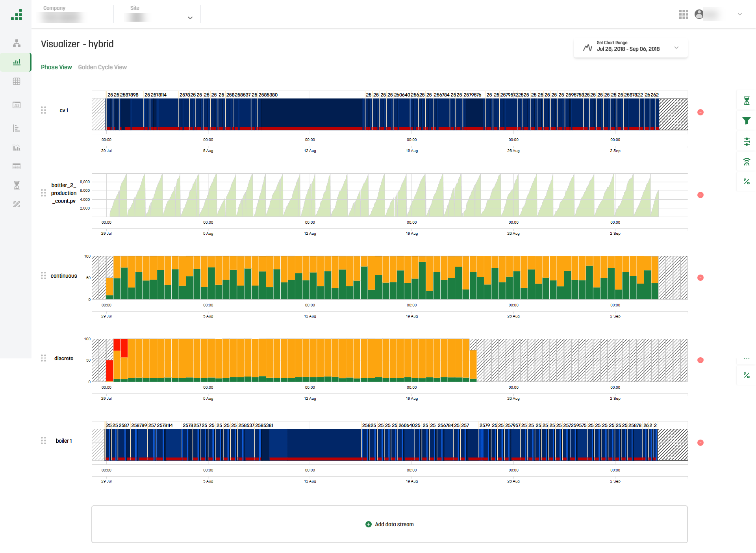This screenshot has width=756, height=553.
Task: Click the wireless signal tool icon
Action: point(747,162)
